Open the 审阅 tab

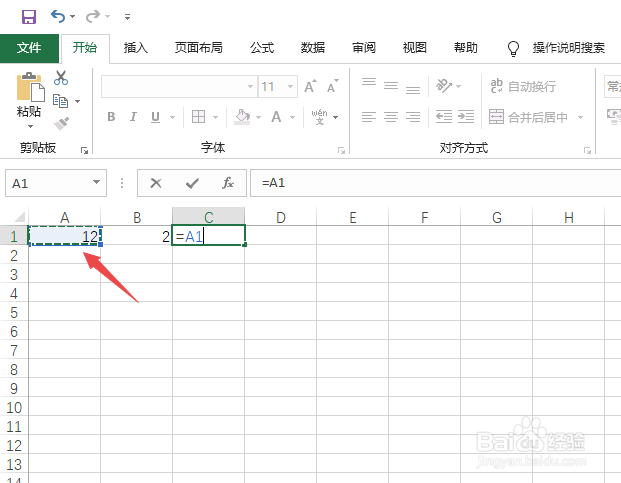[364, 48]
